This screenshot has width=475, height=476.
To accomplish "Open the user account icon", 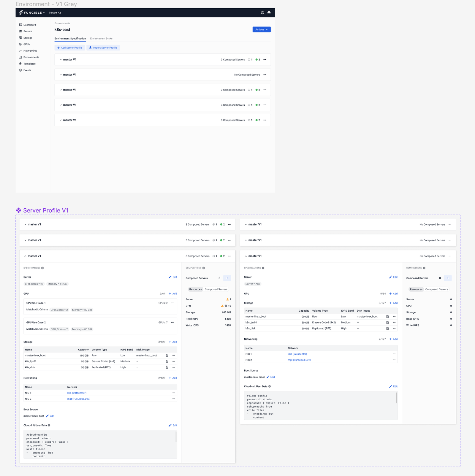I will pos(269,13).
